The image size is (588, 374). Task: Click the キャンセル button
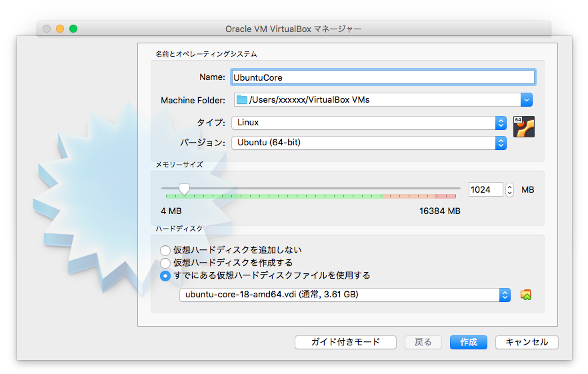pos(527,342)
